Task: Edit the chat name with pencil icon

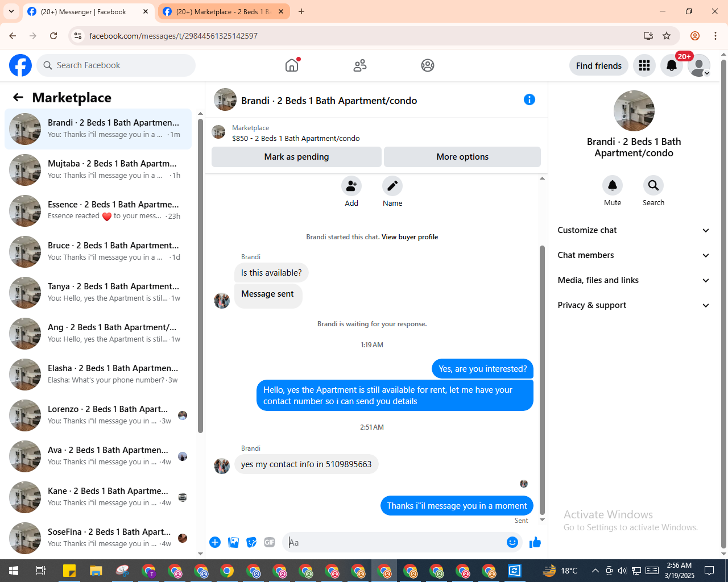Action: point(392,186)
